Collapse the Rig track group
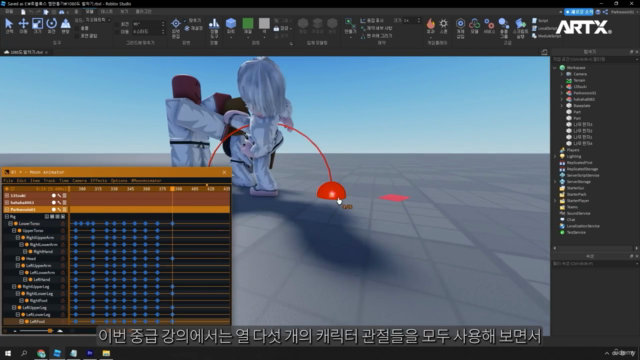The width and height of the screenshot is (640, 360). tap(7, 217)
